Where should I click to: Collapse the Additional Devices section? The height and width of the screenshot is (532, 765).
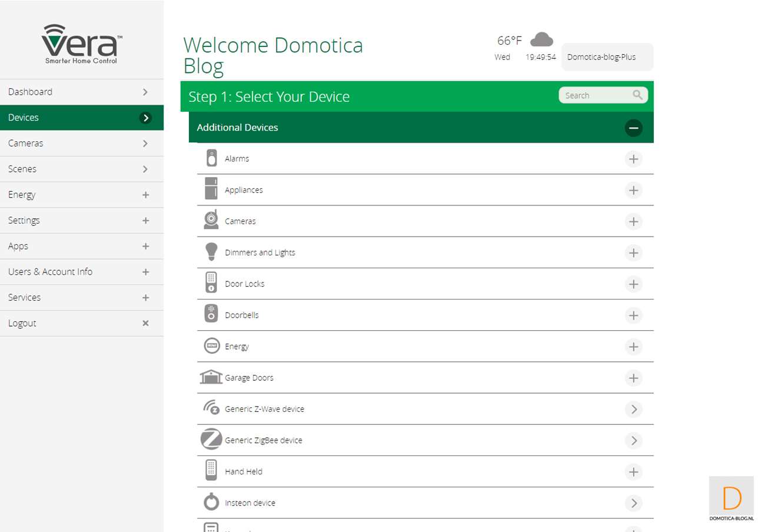coord(633,128)
